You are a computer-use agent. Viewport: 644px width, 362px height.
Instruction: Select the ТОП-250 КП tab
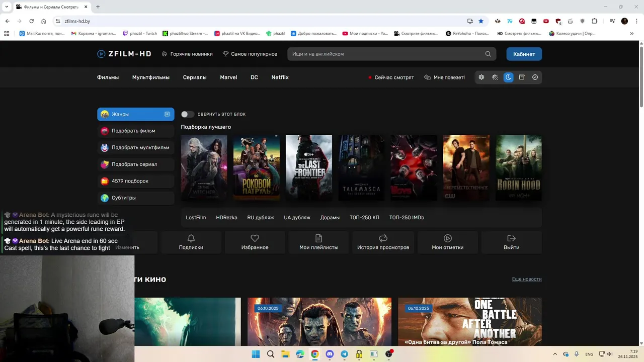click(364, 218)
